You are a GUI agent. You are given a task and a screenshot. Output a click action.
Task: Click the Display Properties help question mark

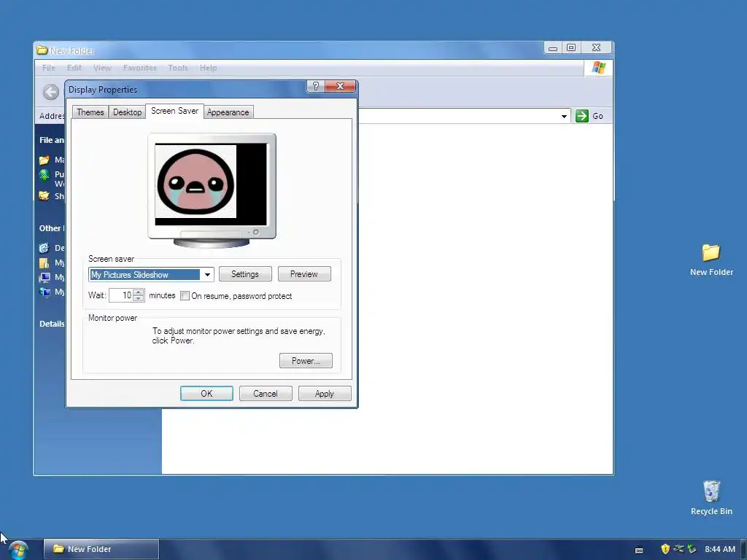point(315,86)
